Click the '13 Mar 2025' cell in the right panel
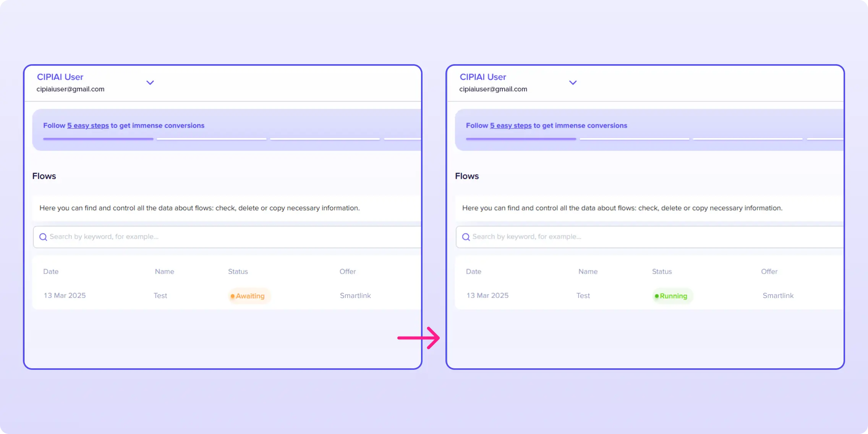Viewport: 868px width, 434px height. coord(487,296)
